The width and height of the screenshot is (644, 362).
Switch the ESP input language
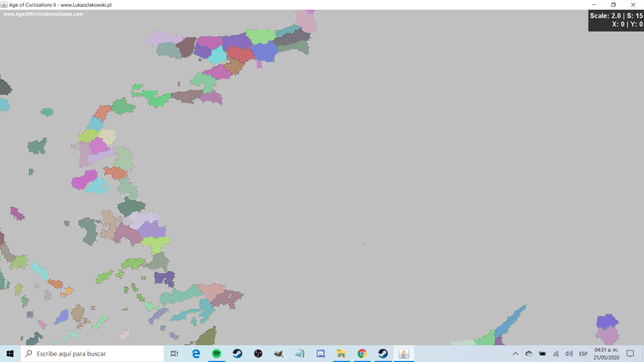tap(583, 354)
